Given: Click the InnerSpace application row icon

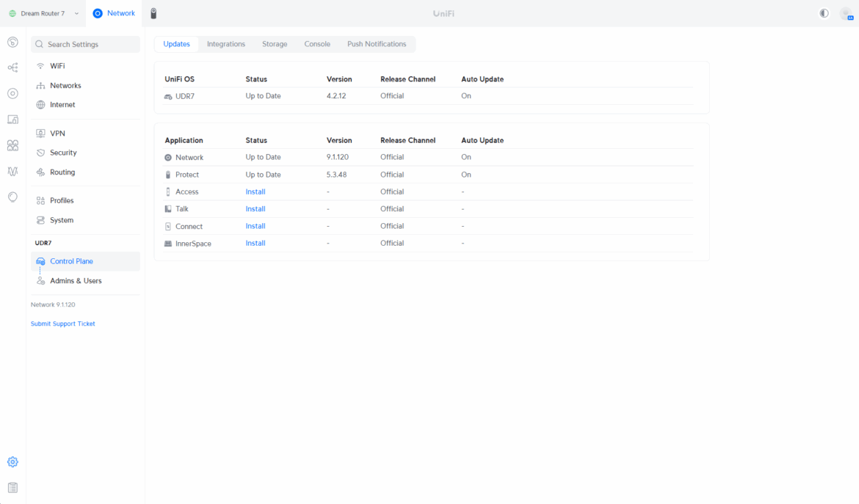Looking at the screenshot, I should coord(168,244).
